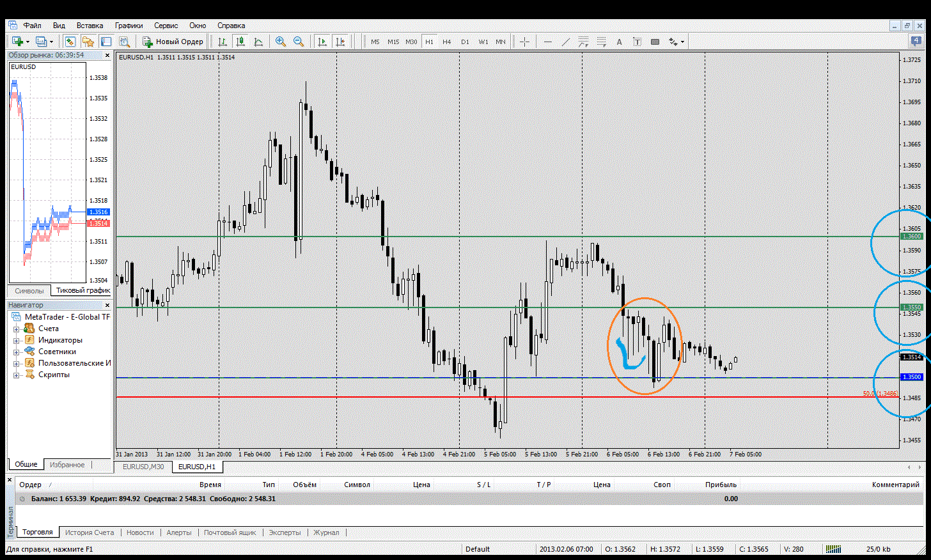Toggle candlestick chart display mode

pos(240,42)
